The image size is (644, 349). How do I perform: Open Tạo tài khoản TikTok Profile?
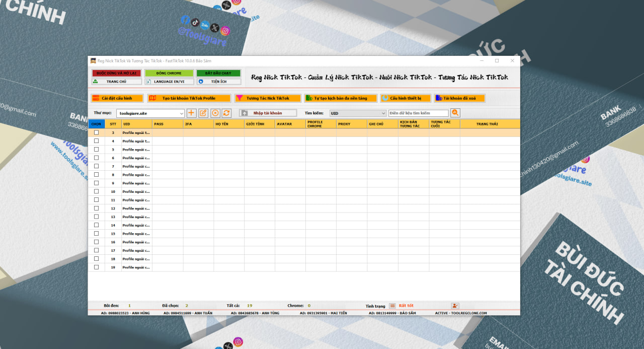click(x=189, y=98)
